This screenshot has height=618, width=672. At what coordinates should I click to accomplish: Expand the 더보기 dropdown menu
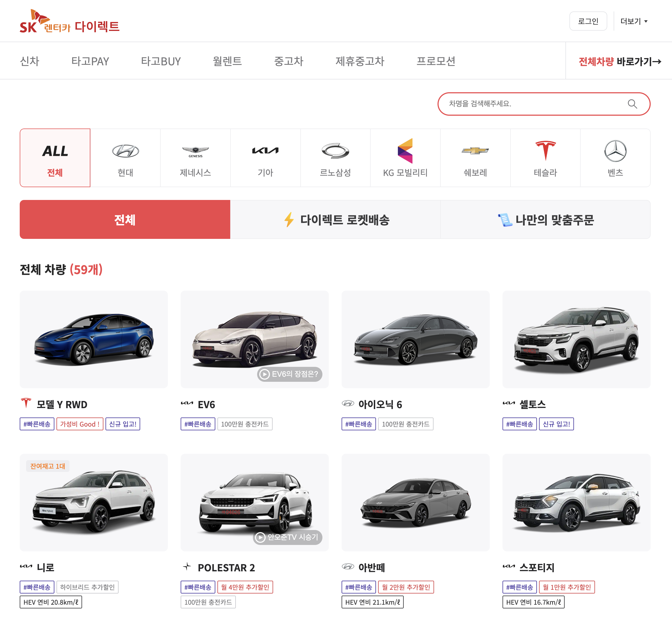tap(634, 21)
